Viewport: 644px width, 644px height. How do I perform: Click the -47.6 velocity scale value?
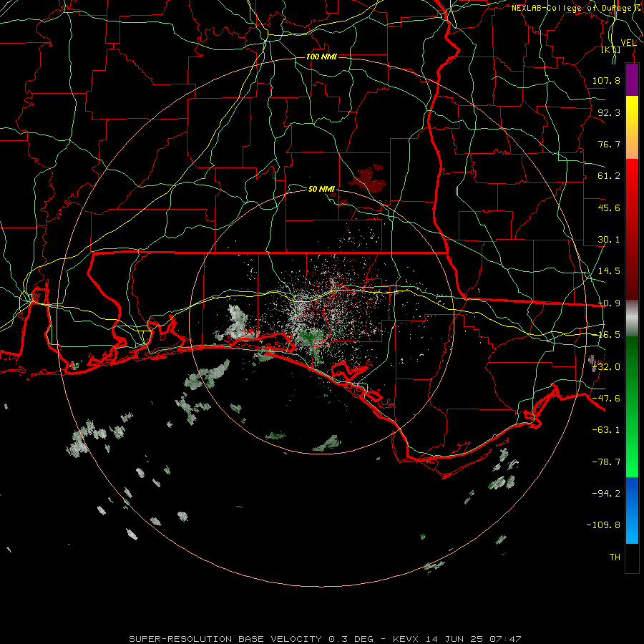[606, 399]
